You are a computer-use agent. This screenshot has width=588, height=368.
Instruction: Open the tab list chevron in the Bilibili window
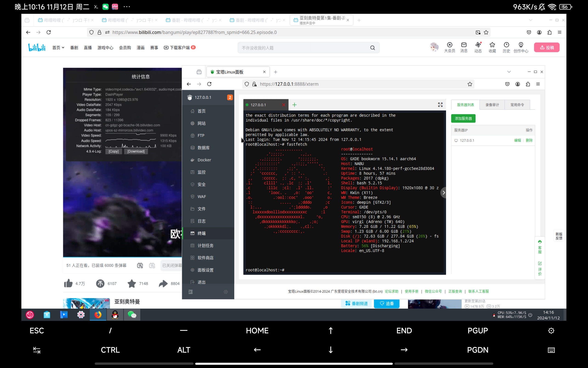531,20
